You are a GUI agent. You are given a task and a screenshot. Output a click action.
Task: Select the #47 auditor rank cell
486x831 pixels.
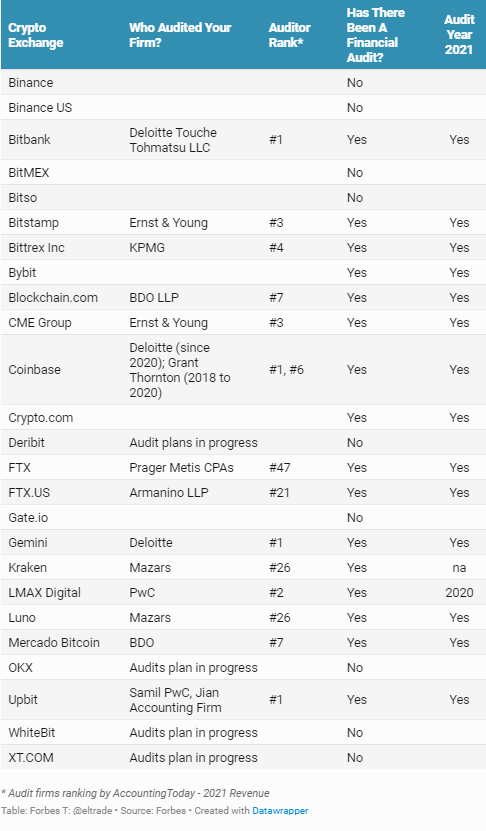click(279, 467)
